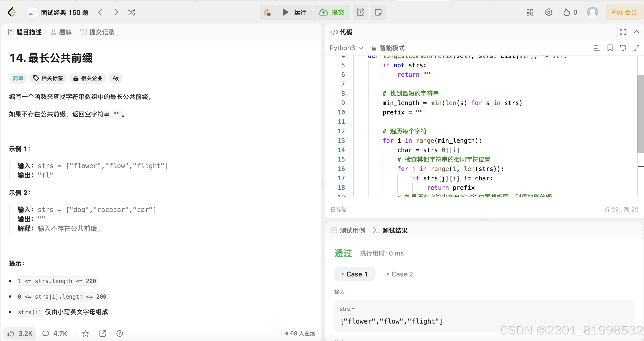The width and height of the screenshot is (644, 341).
Task: Pick a random problem with shuffle icon
Action: click(132, 12)
